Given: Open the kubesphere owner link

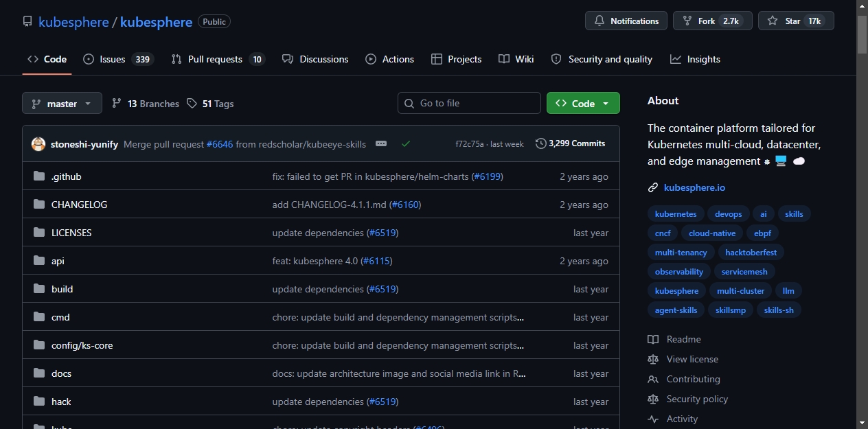Looking at the screenshot, I should (x=73, y=22).
